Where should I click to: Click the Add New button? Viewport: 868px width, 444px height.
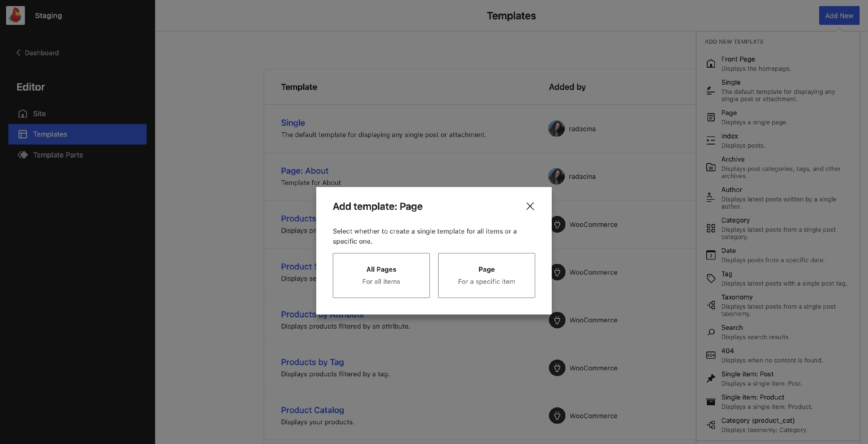[839, 16]
